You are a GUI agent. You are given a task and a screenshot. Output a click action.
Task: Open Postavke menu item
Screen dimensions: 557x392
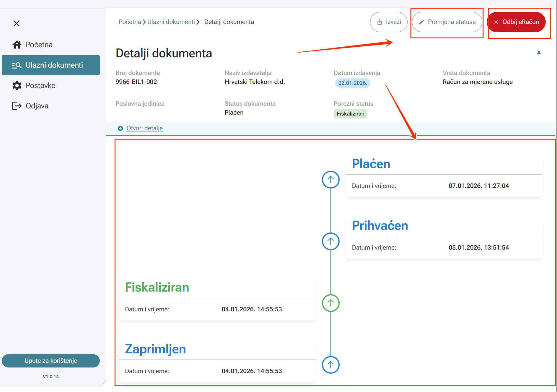pyautogui.click(x=40, y=86)
